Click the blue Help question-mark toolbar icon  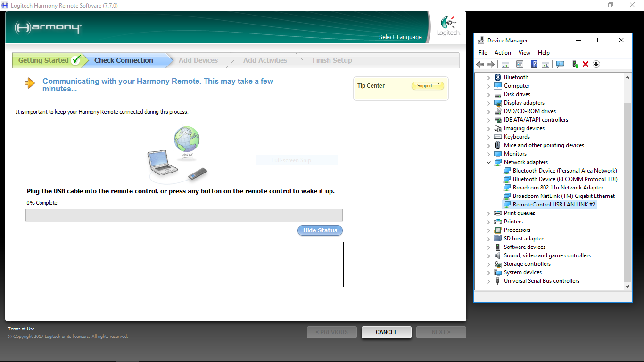pyautogui.click(x=535, y=64)
